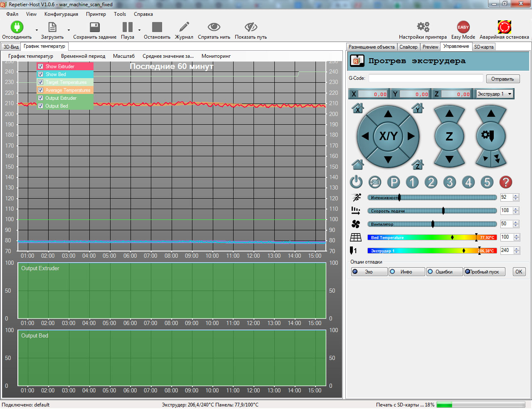This screenshot has width=532, height=409.
Task: Toggle the Show Bed checkbox
Action: pos(41,74)
